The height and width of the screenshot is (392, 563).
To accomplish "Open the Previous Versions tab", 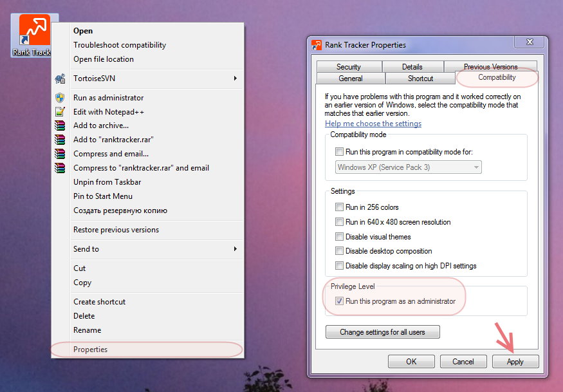I will (490, 67).
